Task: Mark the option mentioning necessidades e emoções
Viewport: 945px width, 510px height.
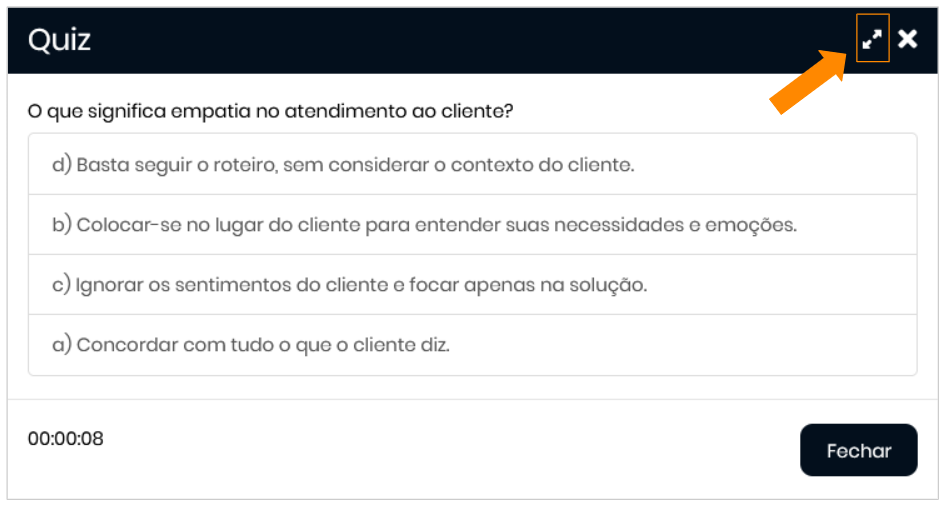Action: point(424,225)
